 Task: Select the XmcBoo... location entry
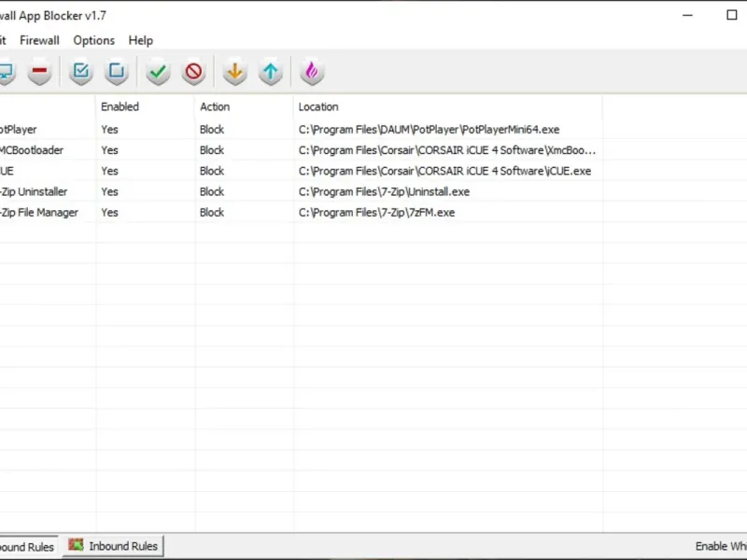click(447, 150)
